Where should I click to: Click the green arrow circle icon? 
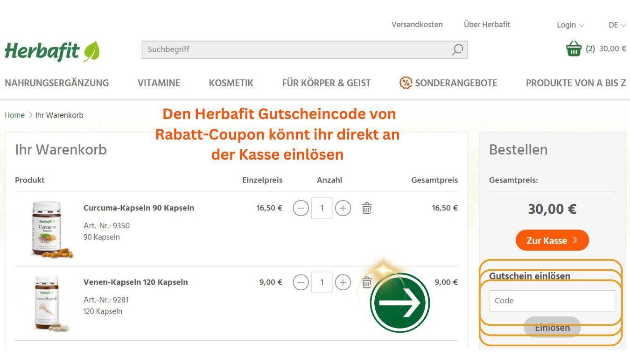pos(400,303)
